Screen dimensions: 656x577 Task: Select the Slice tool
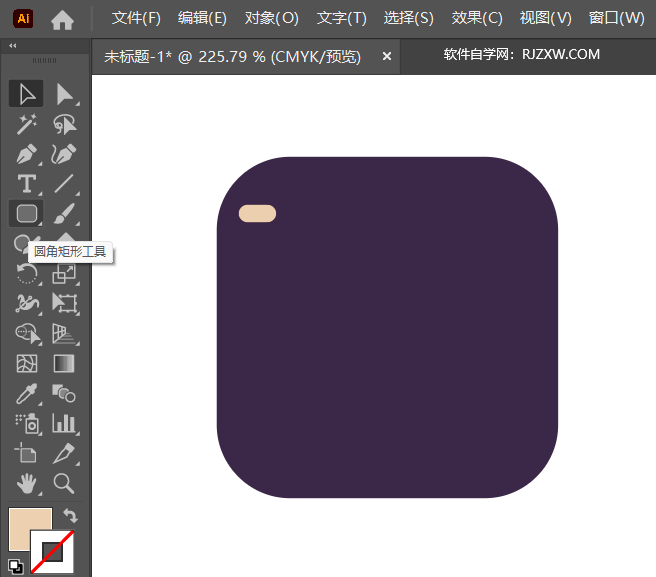[64, 454]
